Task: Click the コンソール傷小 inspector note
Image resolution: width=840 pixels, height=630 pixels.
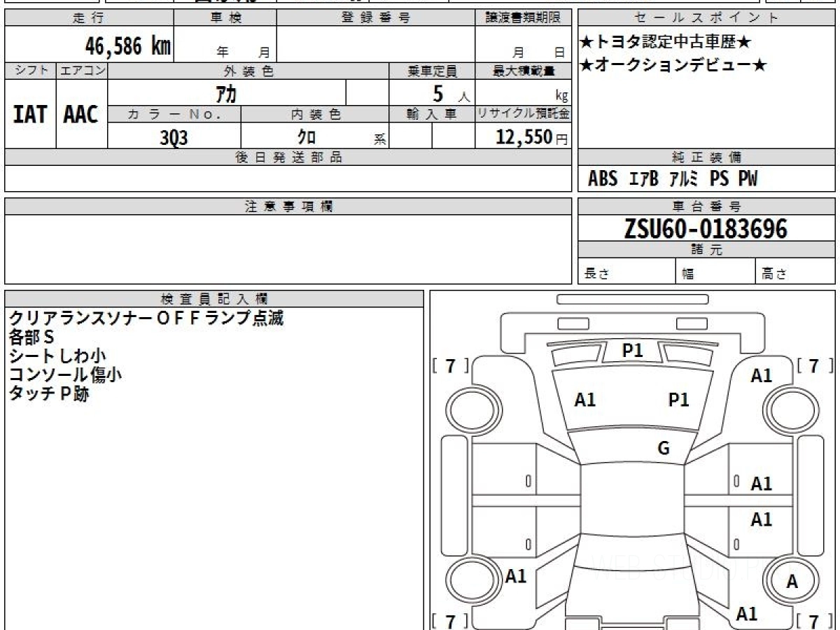Action: (66, 374)
